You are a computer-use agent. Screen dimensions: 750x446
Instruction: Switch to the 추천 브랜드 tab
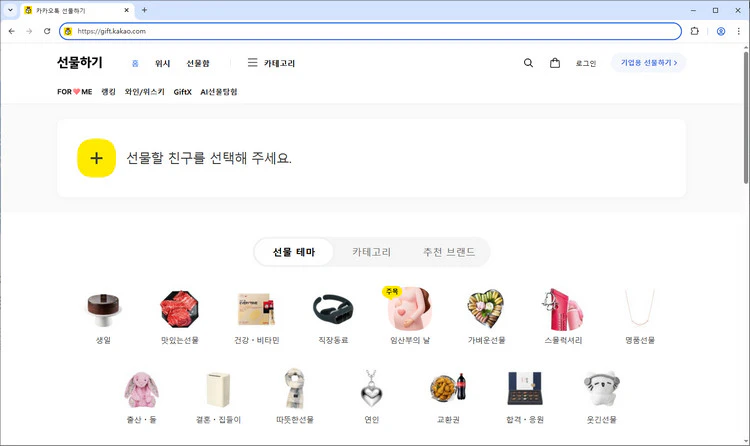449,252
